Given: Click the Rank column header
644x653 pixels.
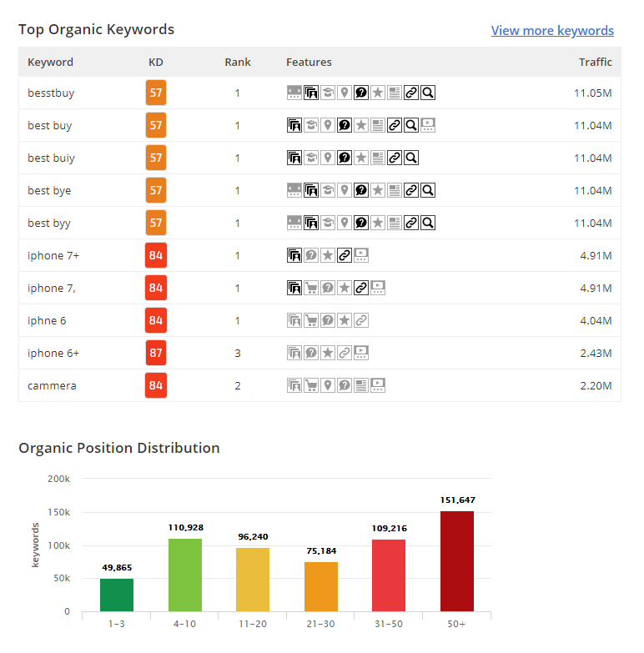Looking at the screenshot, I should coord(237,63).
